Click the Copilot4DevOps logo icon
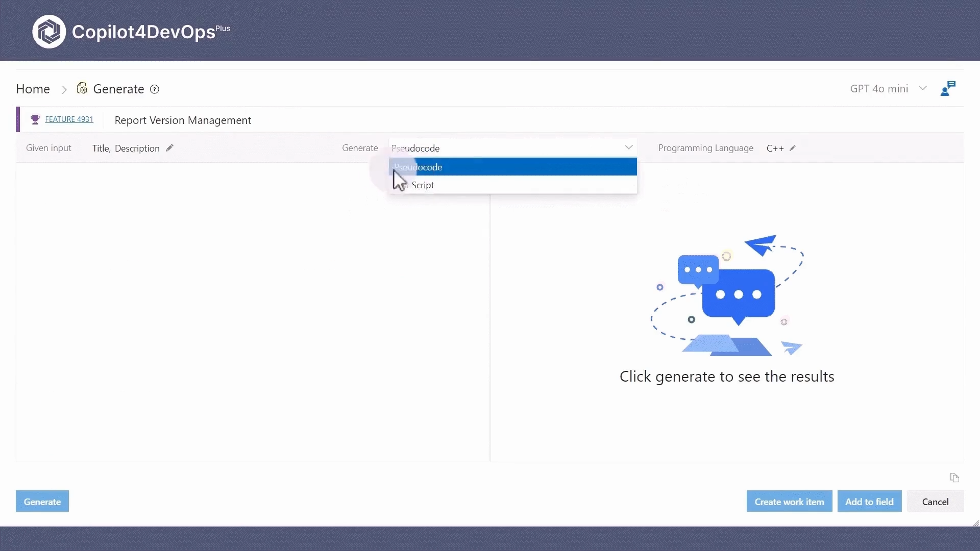The height and width of the screenshot is (551, 980). click(48, 31)
